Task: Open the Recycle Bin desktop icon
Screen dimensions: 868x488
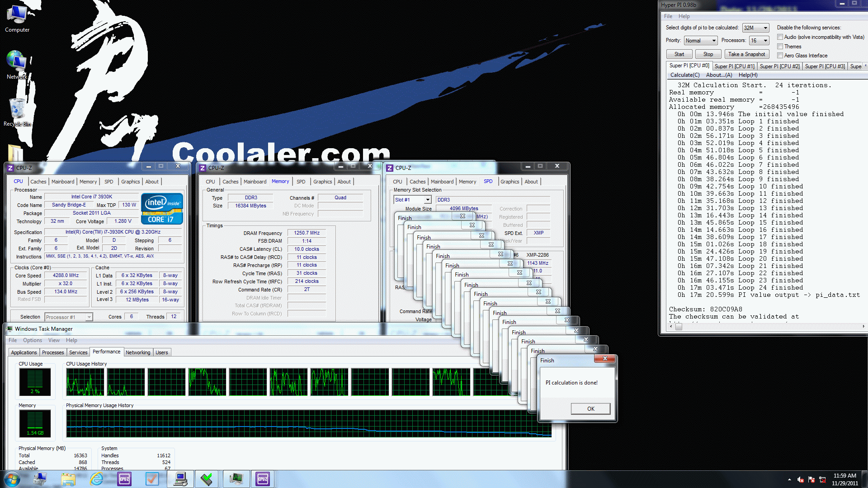Action: 17,112
